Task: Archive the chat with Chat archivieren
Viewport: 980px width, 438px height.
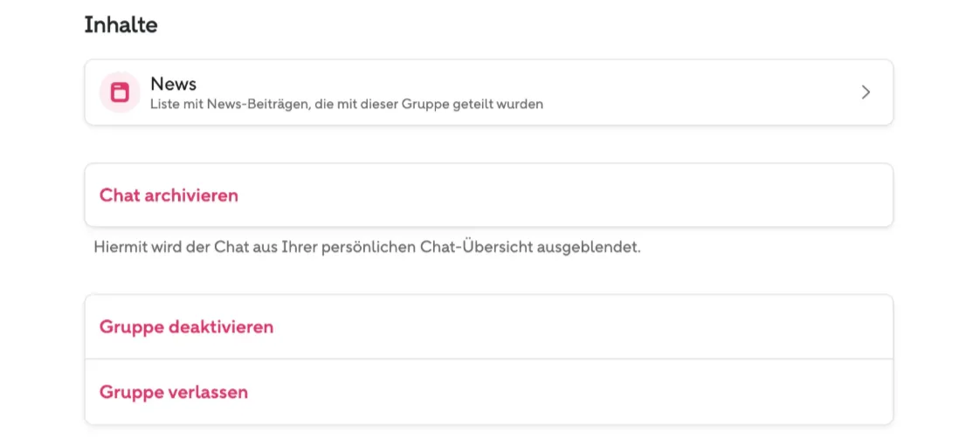Action: pos(489,195)
